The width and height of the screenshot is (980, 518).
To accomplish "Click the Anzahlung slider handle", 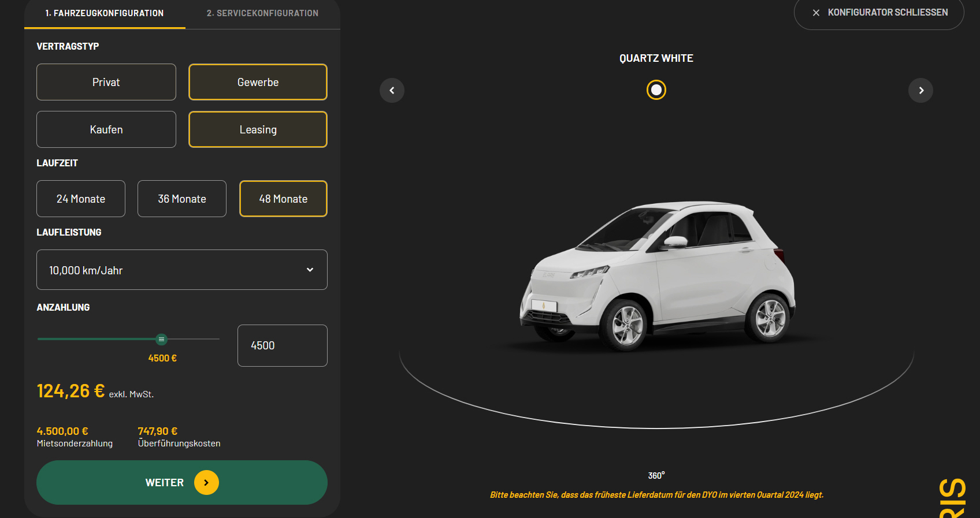I will pos(162,340).
